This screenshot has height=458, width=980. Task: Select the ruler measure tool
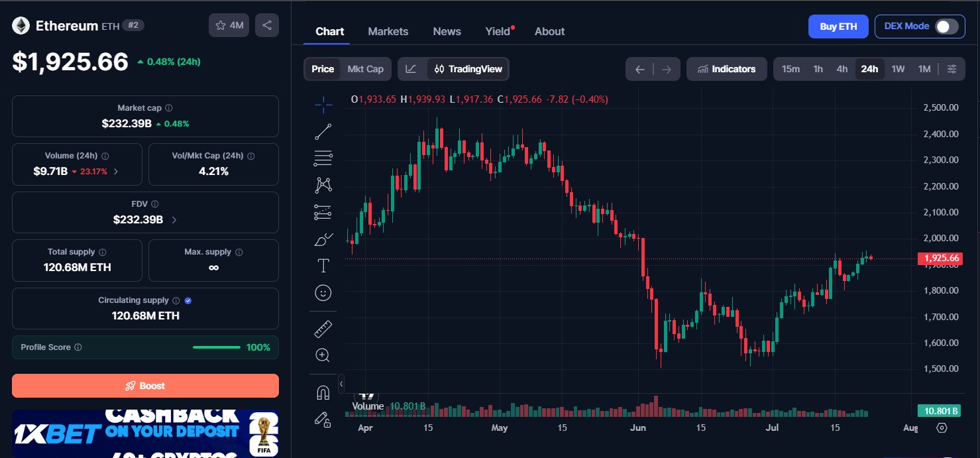323,329
